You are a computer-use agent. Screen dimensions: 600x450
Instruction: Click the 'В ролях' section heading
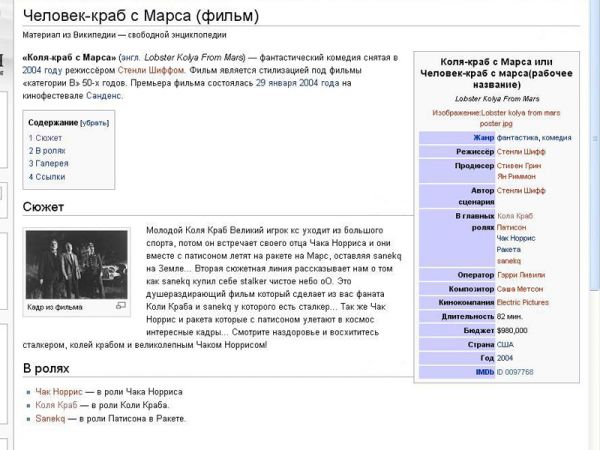tap(46, 368)
